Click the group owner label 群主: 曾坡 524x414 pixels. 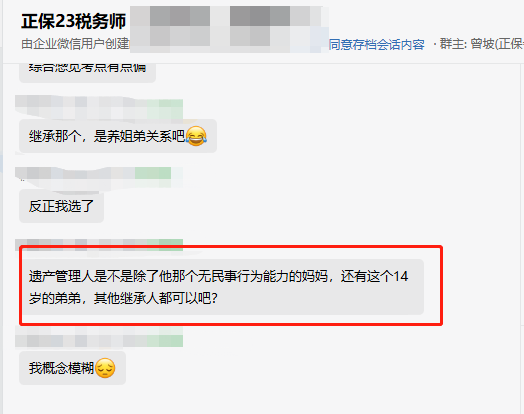click(x=481, y=44)
